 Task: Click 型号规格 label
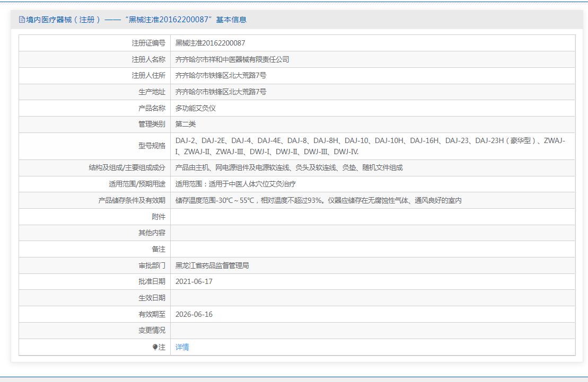coord(152,146)
